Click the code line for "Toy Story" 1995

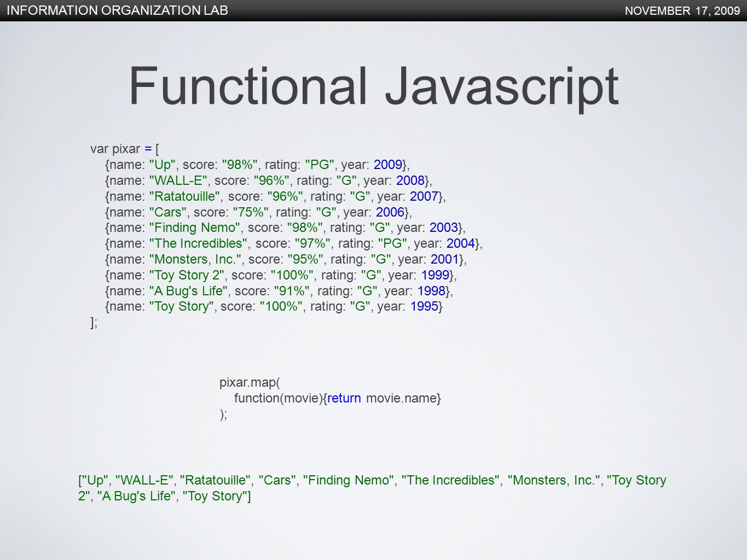tap(274, 306)
